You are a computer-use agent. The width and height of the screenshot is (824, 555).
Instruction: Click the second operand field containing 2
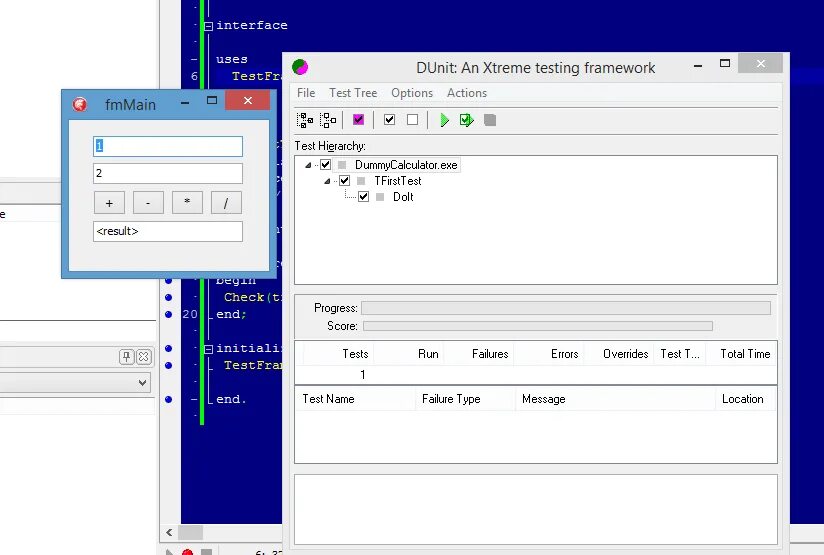click(x=168, y=173)
